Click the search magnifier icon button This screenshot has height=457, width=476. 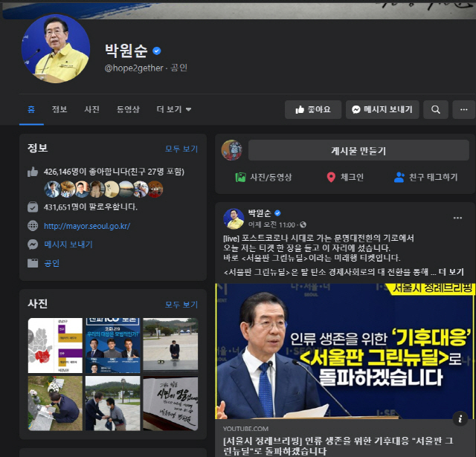pos(436,109)
